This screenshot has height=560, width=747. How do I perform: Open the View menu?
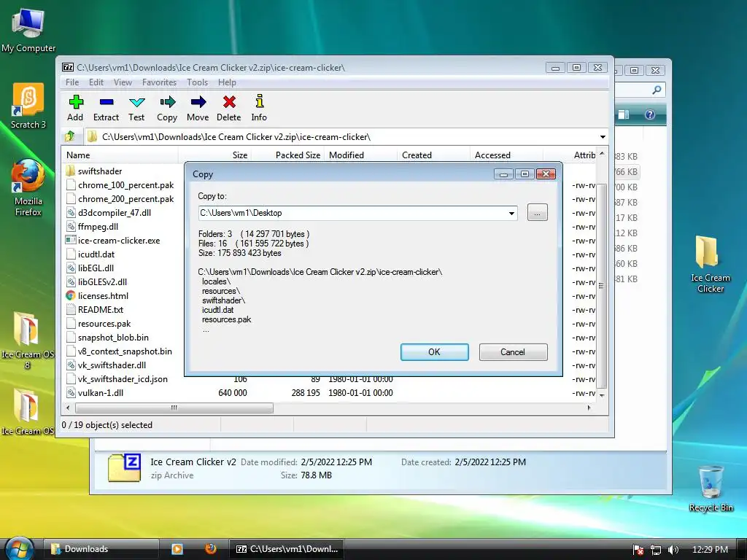pos(123,82)
